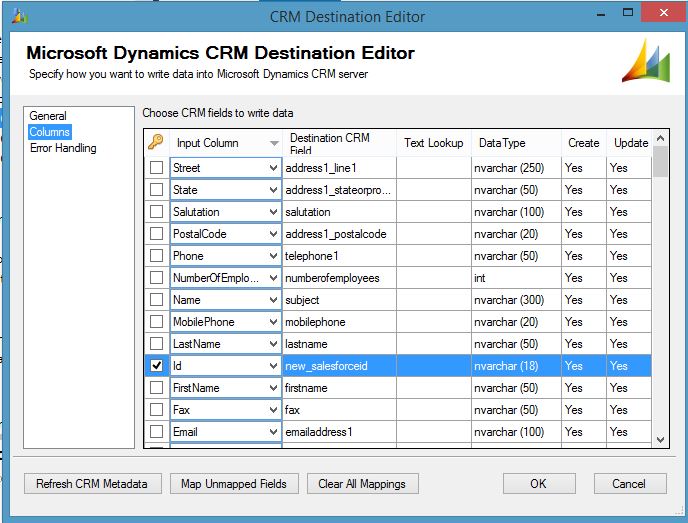This screenshot has height=523, width=688.
Task: Switch to the General page
Action: click(x=48, y=116)
